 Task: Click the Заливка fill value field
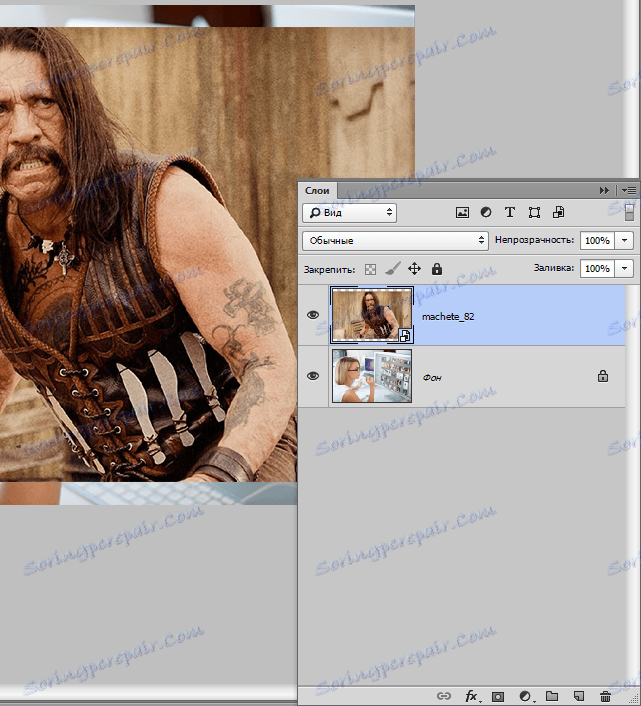(x=597, y=269)
